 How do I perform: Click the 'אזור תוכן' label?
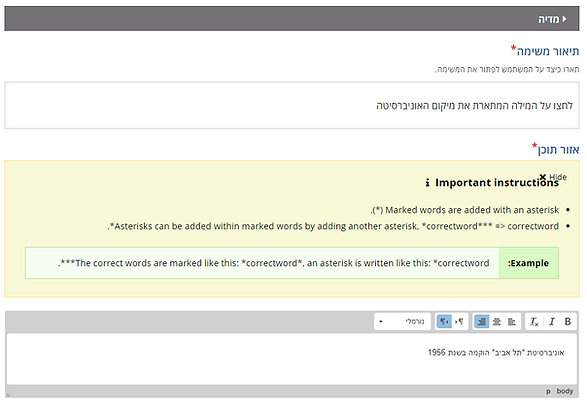558,150
